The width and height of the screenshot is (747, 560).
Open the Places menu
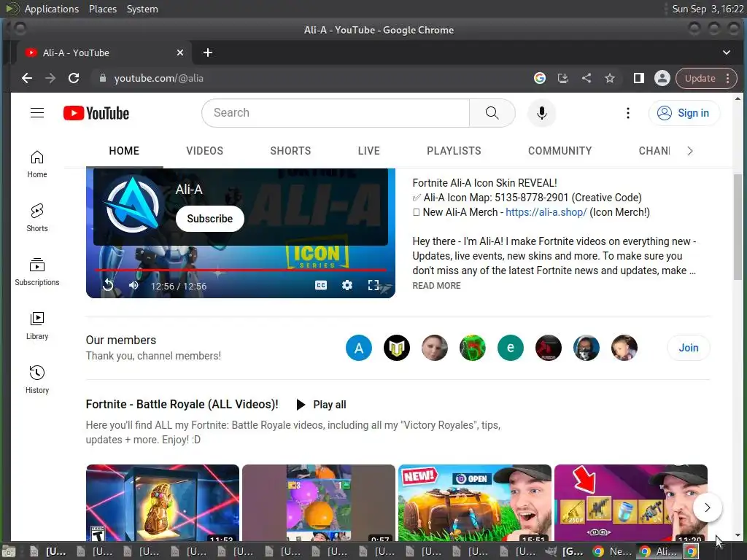(x=103, y=9)
